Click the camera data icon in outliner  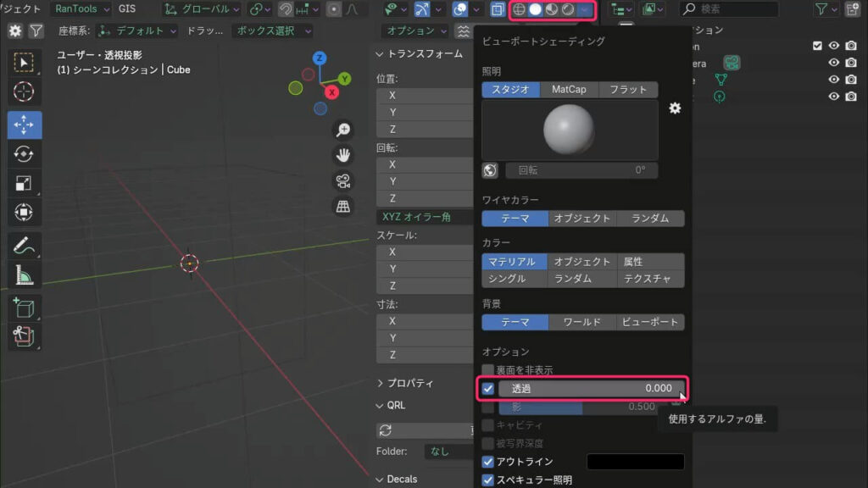732,63
